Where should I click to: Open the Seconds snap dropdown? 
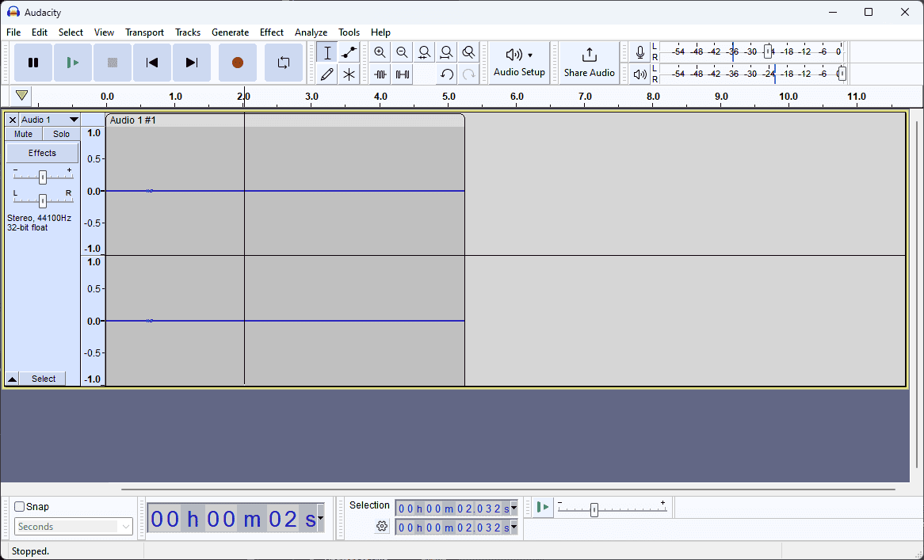74,527
